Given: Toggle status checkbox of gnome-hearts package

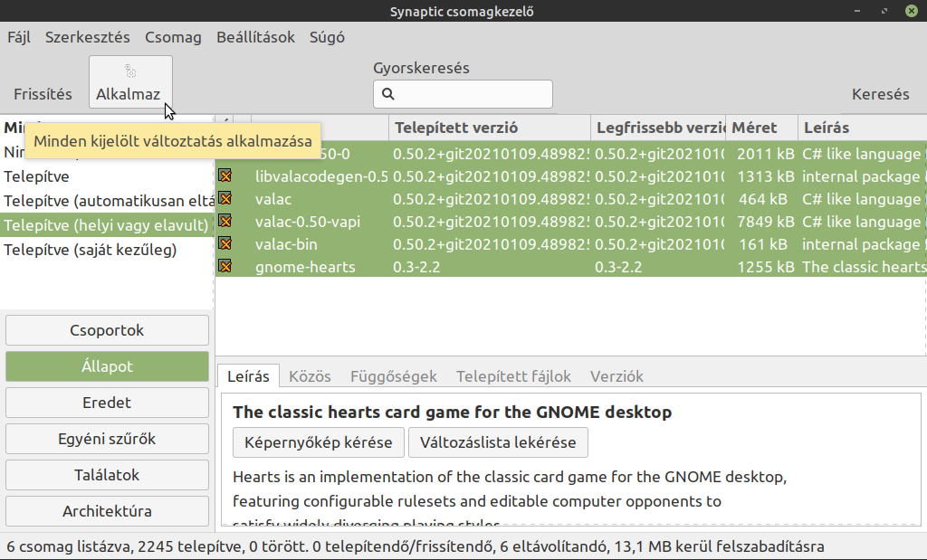Looking at the screenshot, I should (225, 266).
